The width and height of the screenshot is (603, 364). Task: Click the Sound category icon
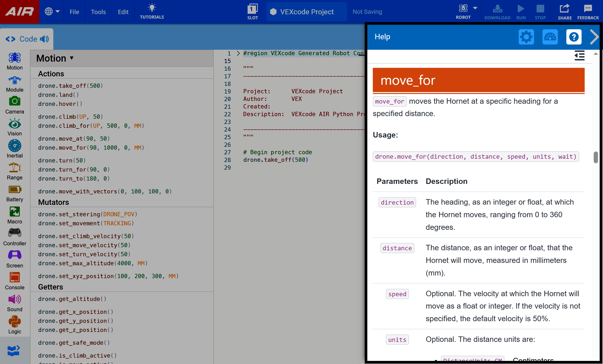pyautogui.click(x=15, y=299)
